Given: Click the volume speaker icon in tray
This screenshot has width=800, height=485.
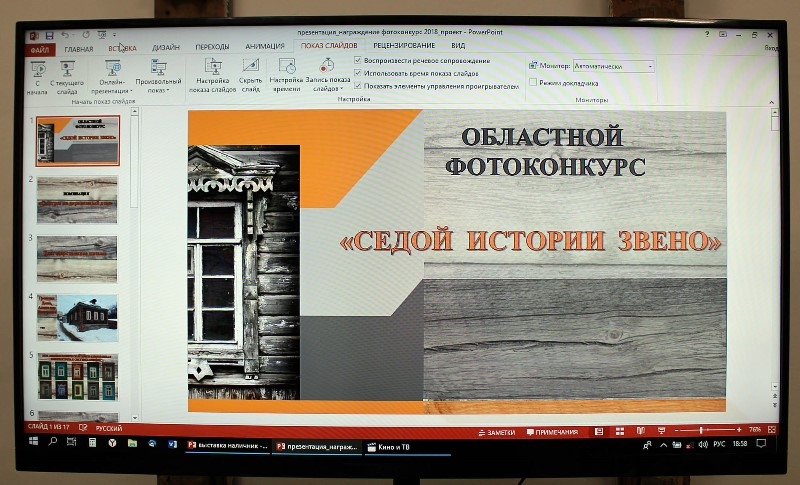Looking at the screenshot, I should [704, 445].
